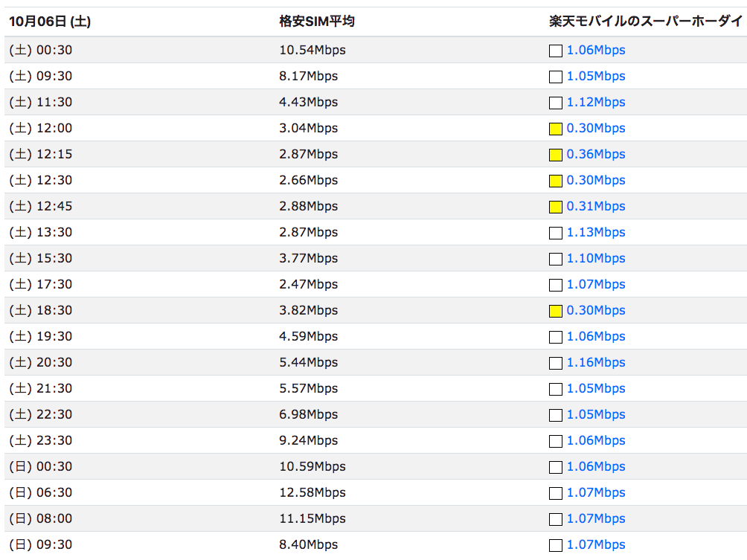
Task: Select the 2.66Mbps average value
Action: (308, 180)
